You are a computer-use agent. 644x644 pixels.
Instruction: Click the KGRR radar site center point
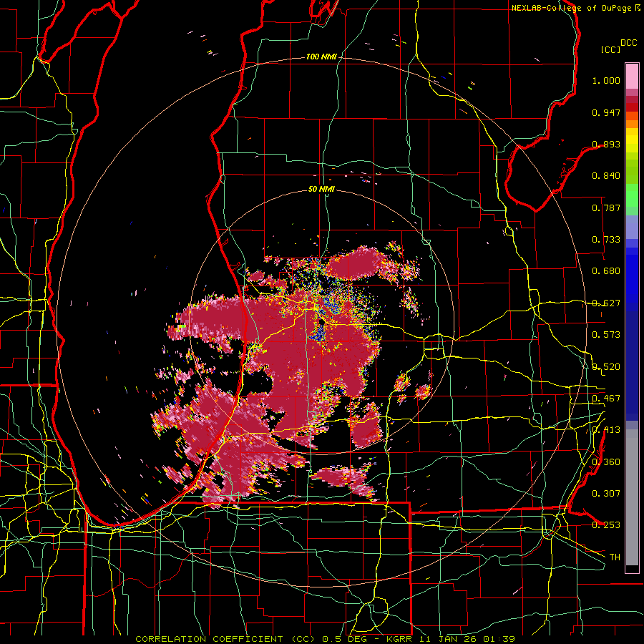click(321, 321)
